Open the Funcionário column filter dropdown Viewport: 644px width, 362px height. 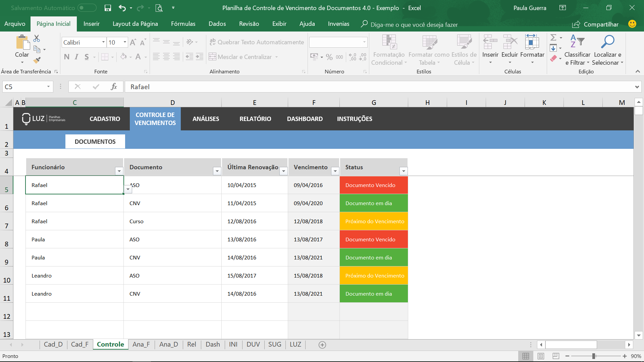(x=119, y=171)
